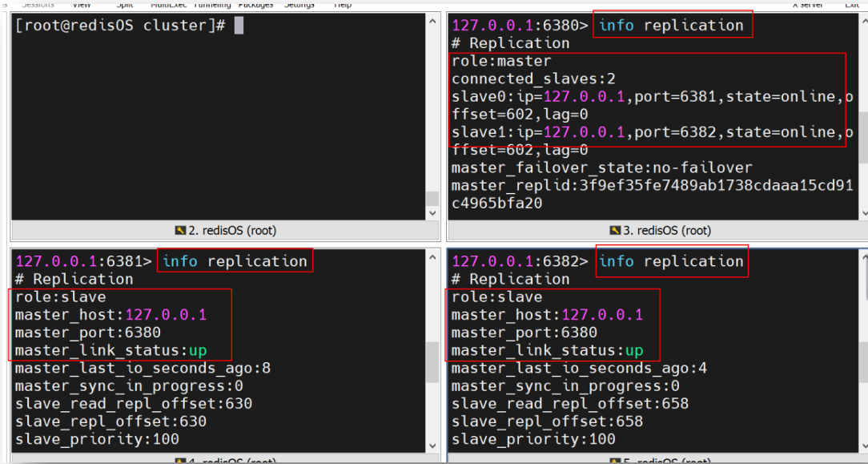Click scroll-down arrow in the 6381 pane
Viewport: 868px width, 464px height.
click(433, 446)
